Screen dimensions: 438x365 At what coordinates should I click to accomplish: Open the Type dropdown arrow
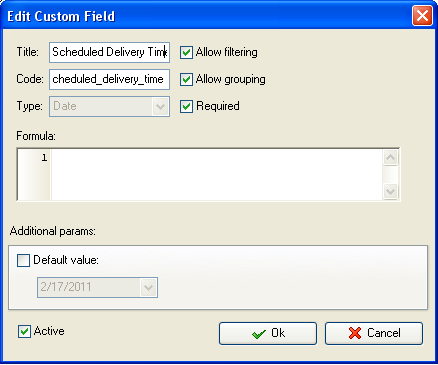point(160,107)
